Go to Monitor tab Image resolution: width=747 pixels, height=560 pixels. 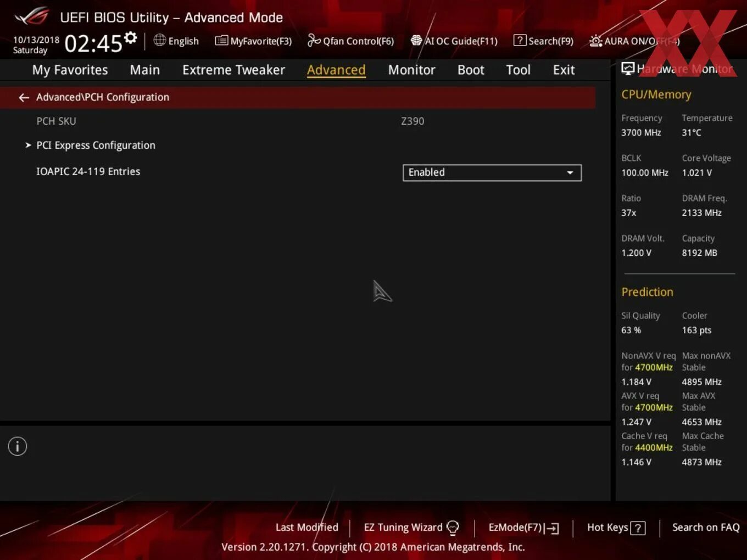pyautogui.click(x=411, y=70)
